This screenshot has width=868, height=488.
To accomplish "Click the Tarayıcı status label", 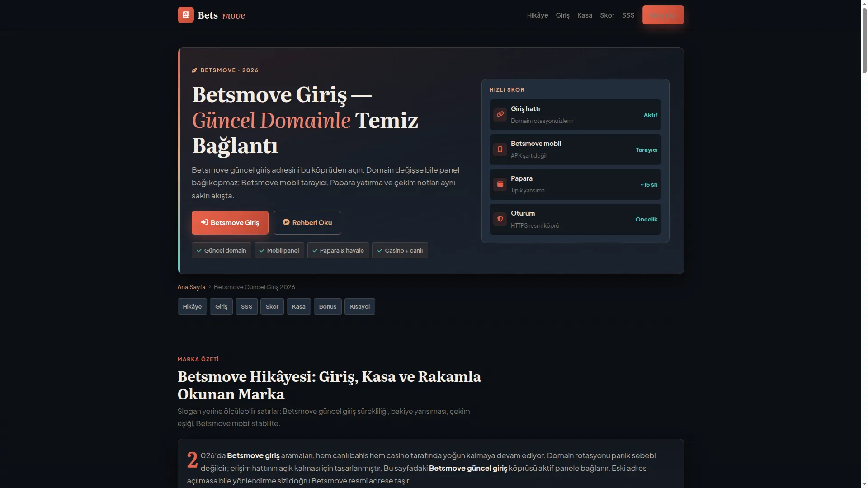I will [x=646, y=150].
